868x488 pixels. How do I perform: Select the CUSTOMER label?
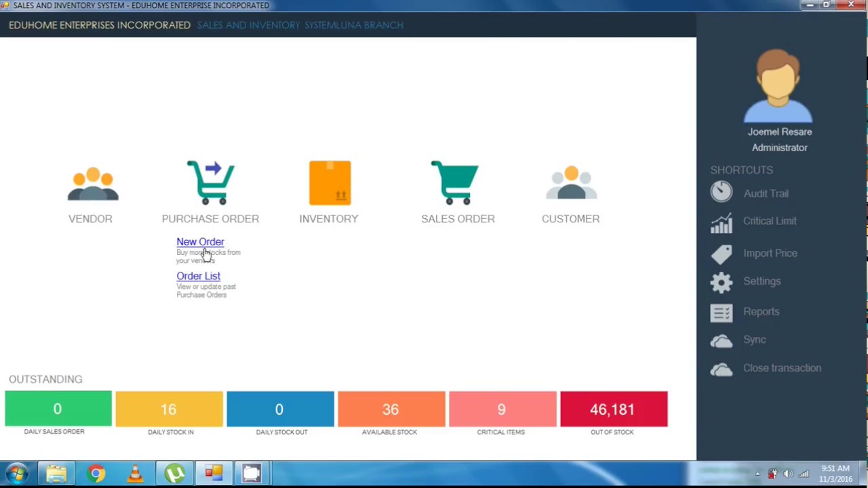570,218
